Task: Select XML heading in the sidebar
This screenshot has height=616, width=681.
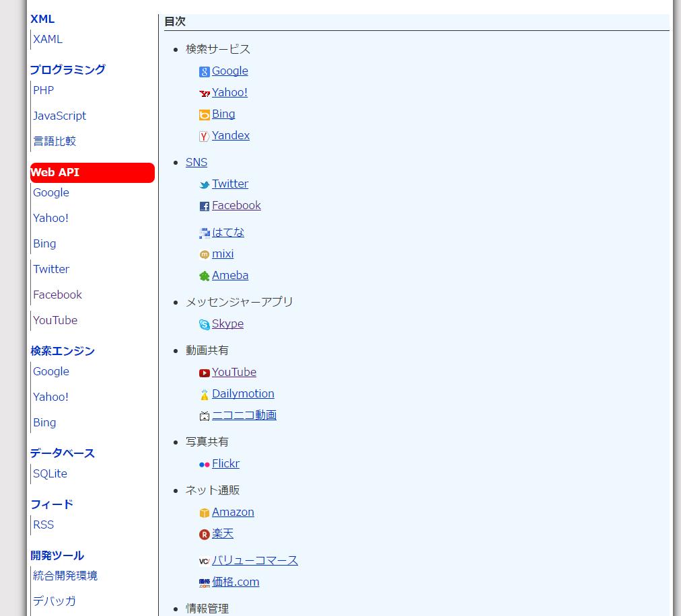Action: (42, 19)
